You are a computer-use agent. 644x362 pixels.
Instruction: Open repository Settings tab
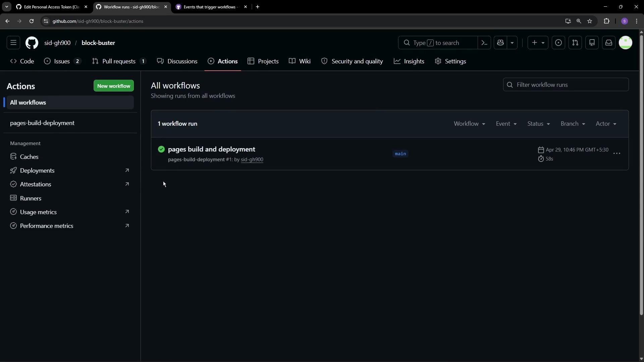pos(450,61)
